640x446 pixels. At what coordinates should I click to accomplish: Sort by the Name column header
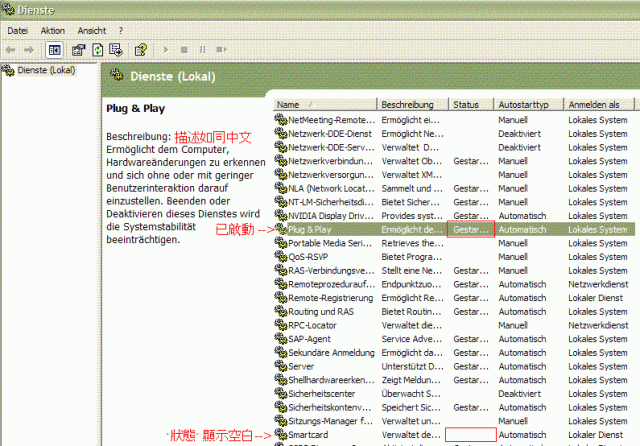(325, 104)
